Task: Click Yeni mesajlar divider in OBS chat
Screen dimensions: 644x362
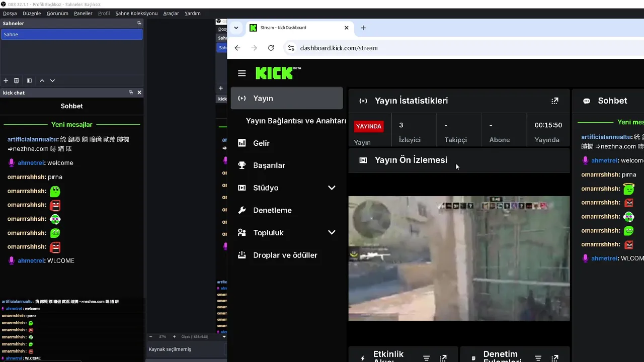Action: [x=71, y=124]
